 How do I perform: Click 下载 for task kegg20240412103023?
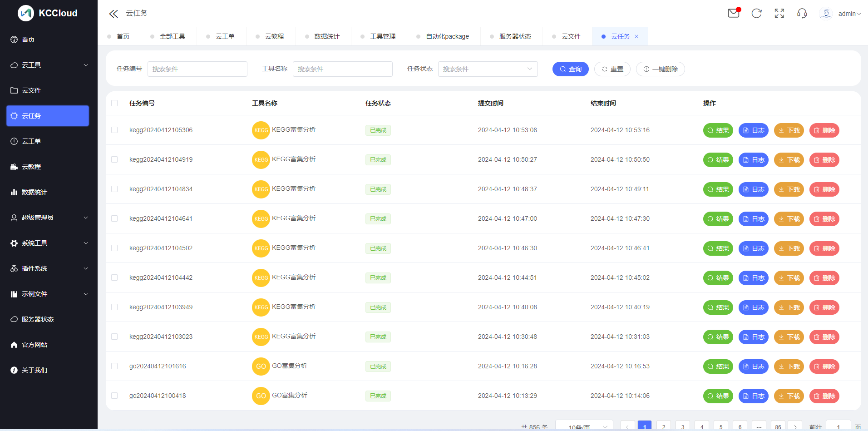(x=789, y=337)
